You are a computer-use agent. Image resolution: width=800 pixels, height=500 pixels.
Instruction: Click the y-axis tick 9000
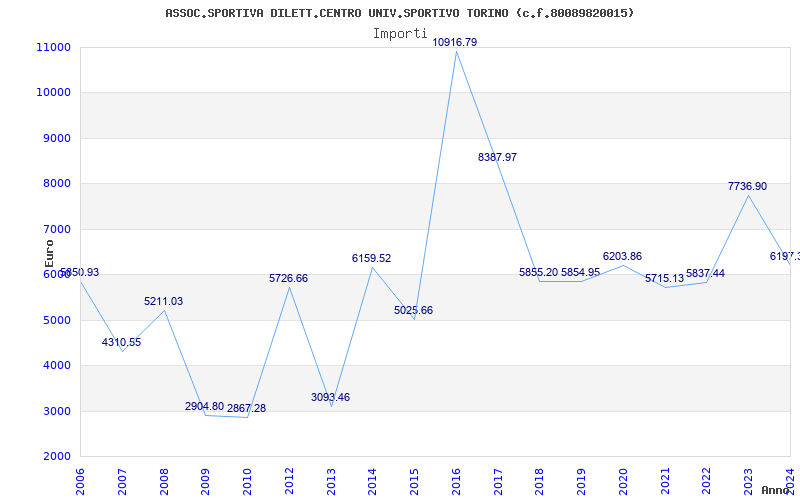(56, 138)
